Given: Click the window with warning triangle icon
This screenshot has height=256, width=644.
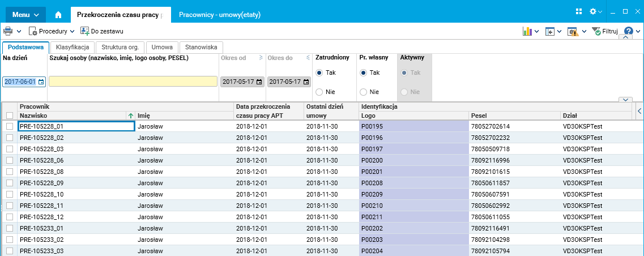Looking at the screenshot, I should [x=572, y=32].
